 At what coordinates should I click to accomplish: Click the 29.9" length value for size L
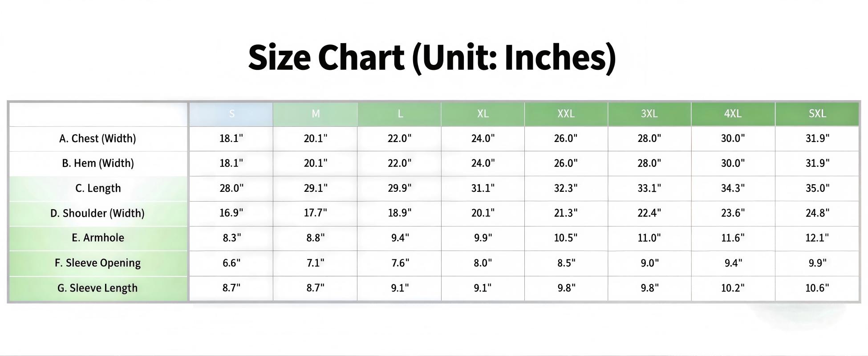pos(399,188)
